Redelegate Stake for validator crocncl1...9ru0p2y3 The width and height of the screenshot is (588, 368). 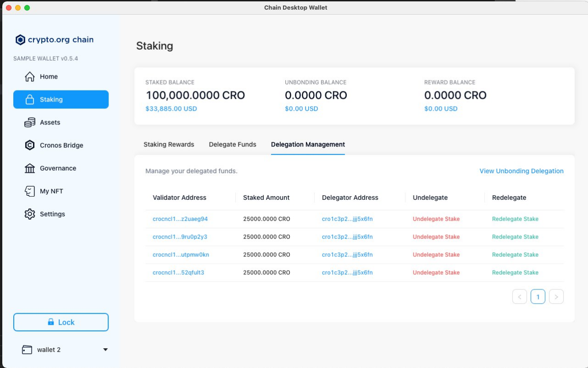pos(515,237)
